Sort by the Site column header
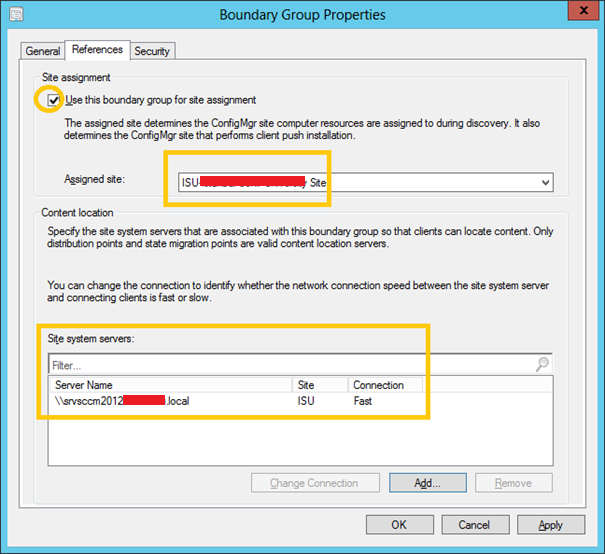This screenshot has height=554, width=605. pyautogui.click(x=319, y=385)
